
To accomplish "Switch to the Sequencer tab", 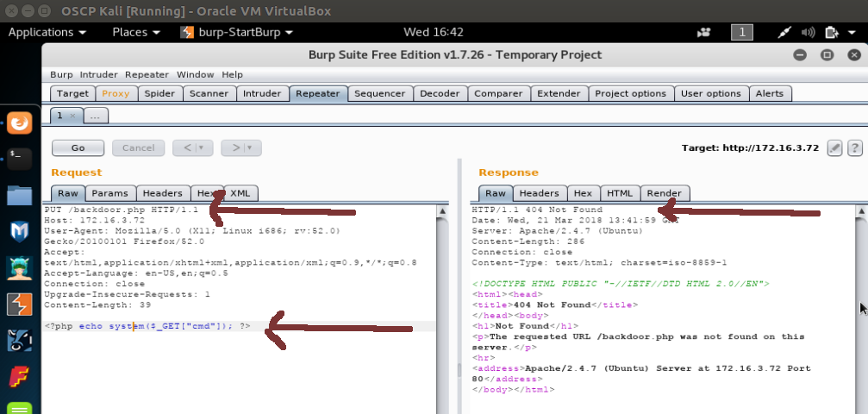I will tap(380, 94).
